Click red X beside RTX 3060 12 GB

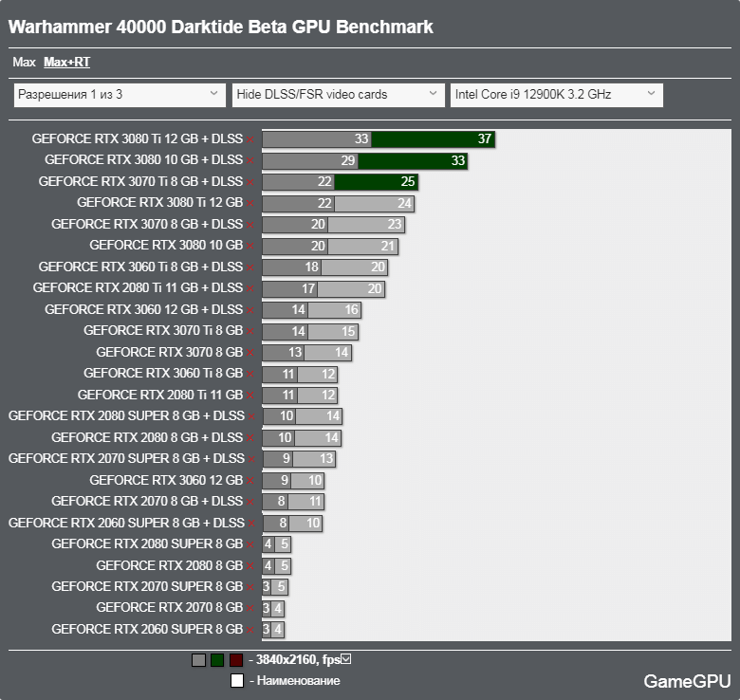pos(250,481)
